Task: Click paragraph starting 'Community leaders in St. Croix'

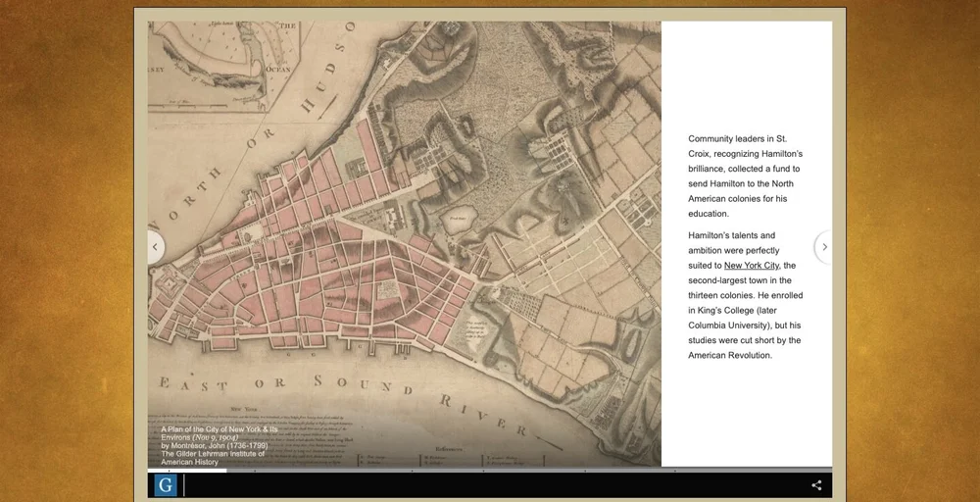Action: (x=745, y=176)
